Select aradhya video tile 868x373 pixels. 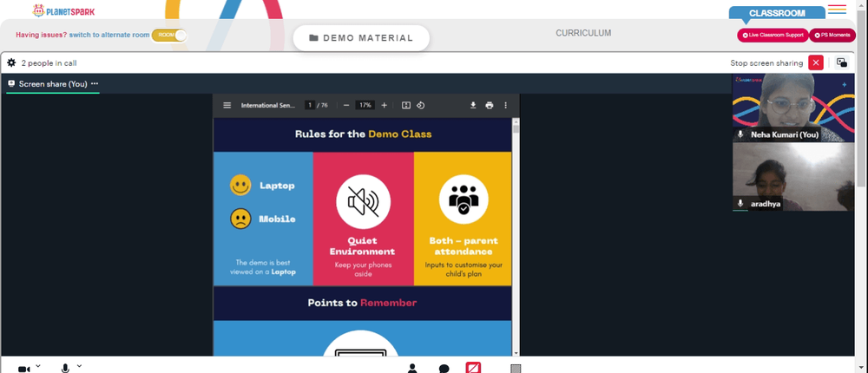793,177
